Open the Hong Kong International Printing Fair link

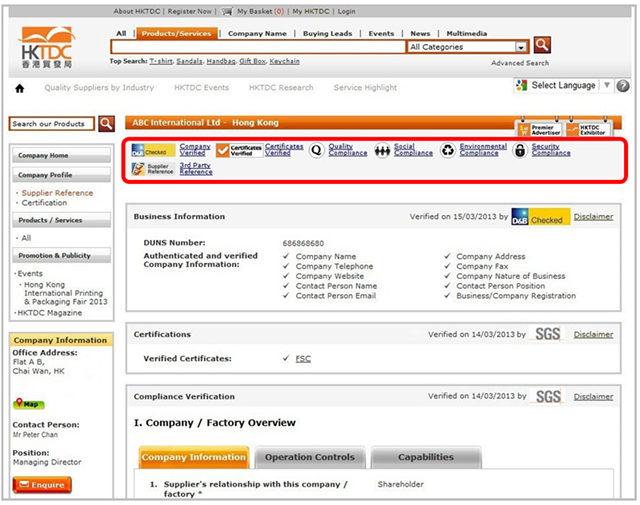pyautogui.click(x=65, y=293)
